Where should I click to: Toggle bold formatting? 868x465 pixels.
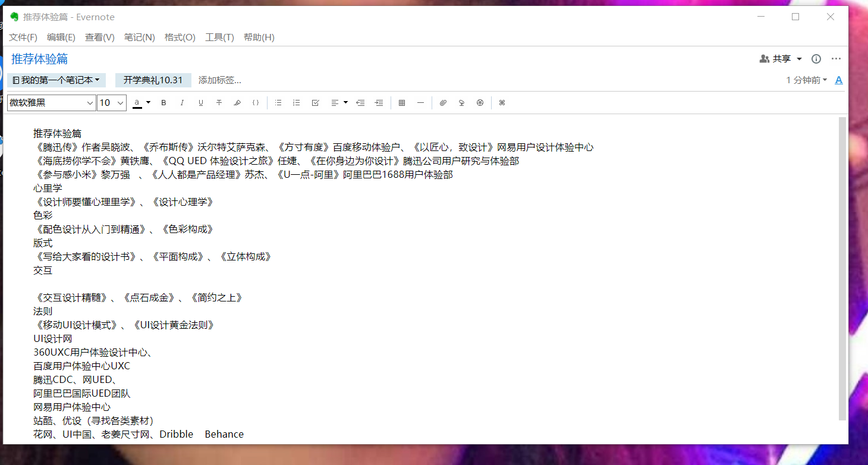point(164,103)
